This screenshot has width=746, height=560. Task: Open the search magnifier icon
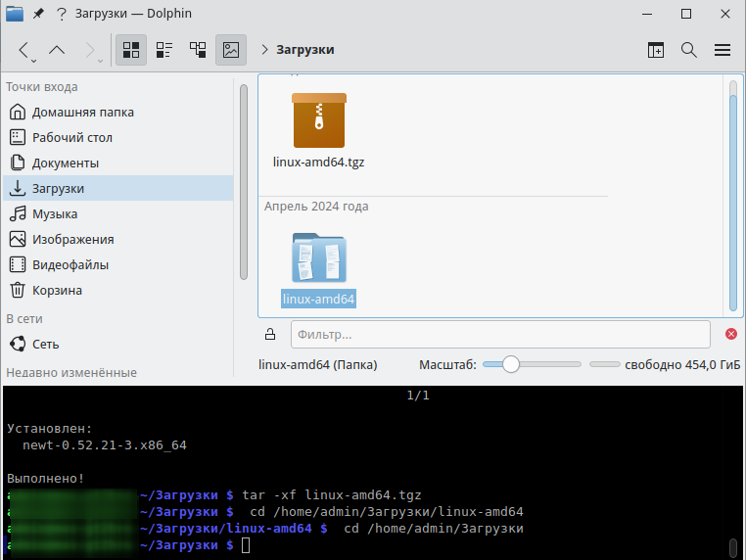pyautogui.click(x=688, y=50)
